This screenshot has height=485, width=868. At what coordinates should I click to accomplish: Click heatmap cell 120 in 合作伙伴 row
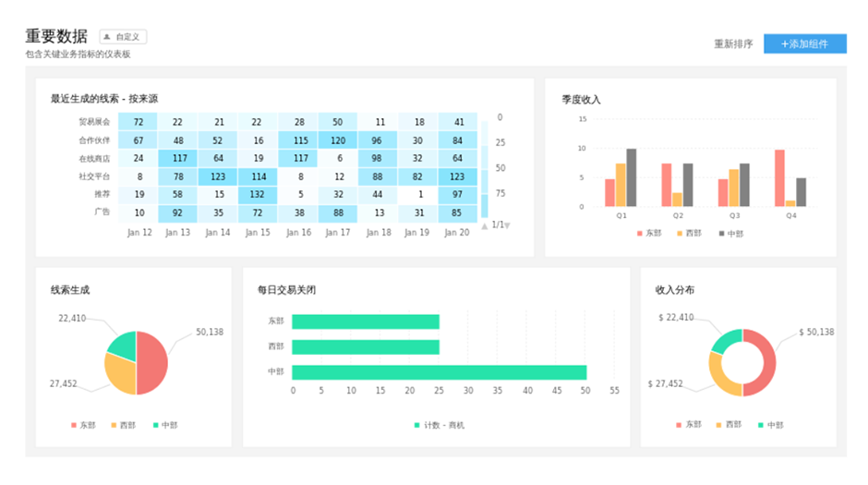click(338, 140)
